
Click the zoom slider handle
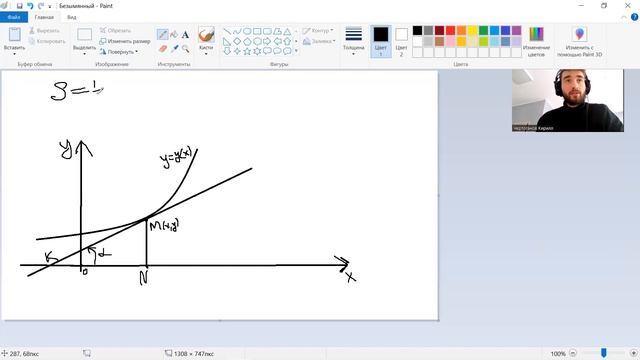[x=604, y=353]
